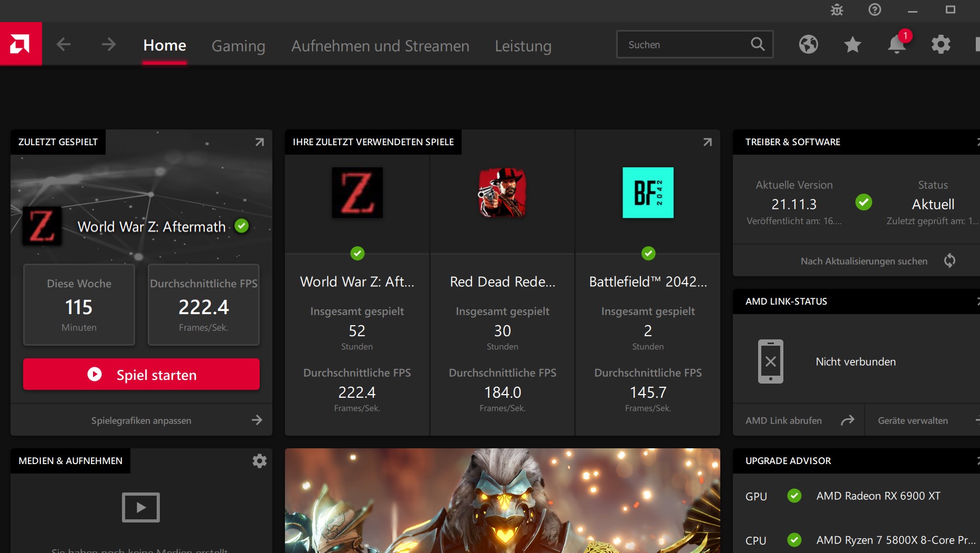The image size is (980, 553).
Task: Open notifications bell icon
Action: point(897,44)
